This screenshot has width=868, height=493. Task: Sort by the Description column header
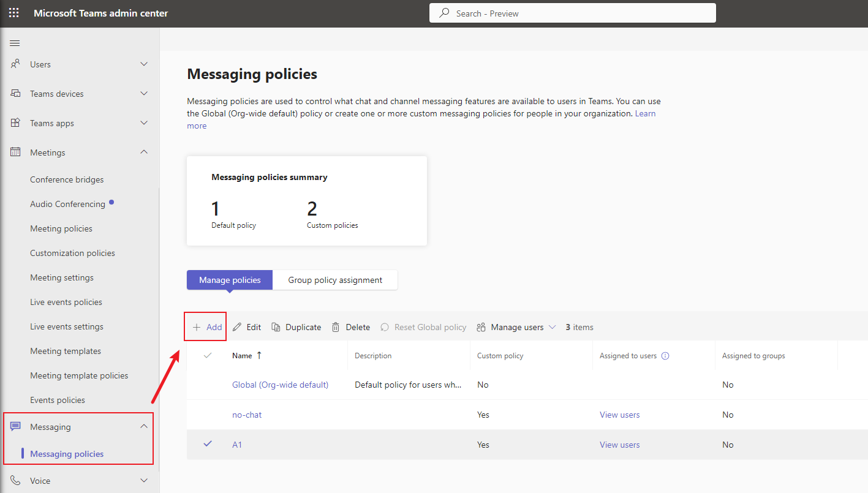373,355
